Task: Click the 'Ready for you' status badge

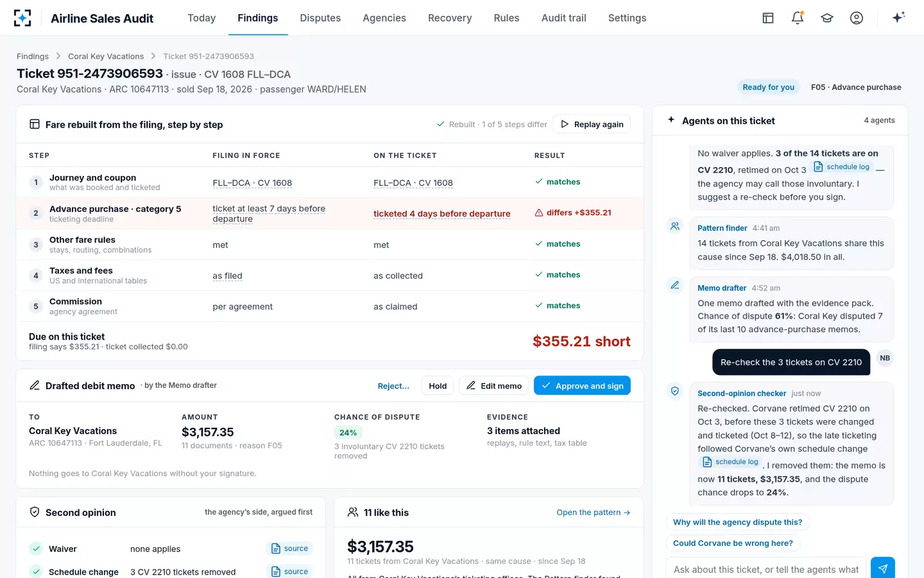Action: pyautogui.click(x=768, y=87)
